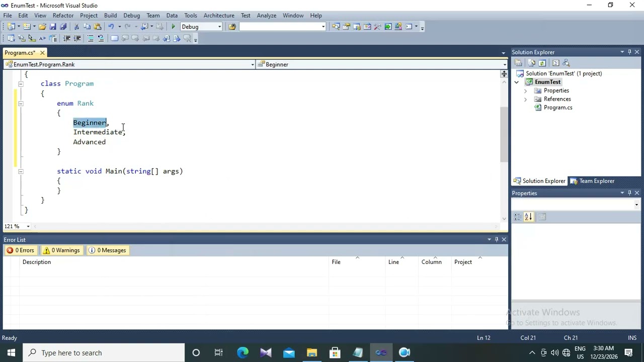The image size is (644, 362).
Task: Pin the Solution Explorer panel
Action: 629,52
